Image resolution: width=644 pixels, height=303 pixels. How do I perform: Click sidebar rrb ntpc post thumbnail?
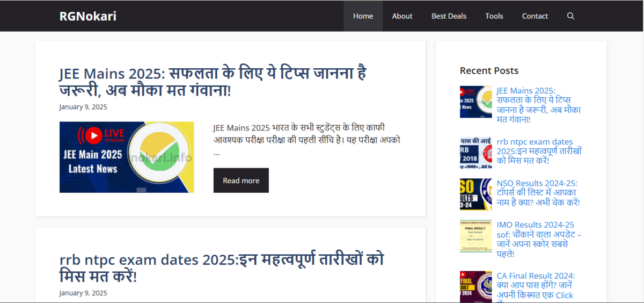pyautogui.click(x=476, y=153)
